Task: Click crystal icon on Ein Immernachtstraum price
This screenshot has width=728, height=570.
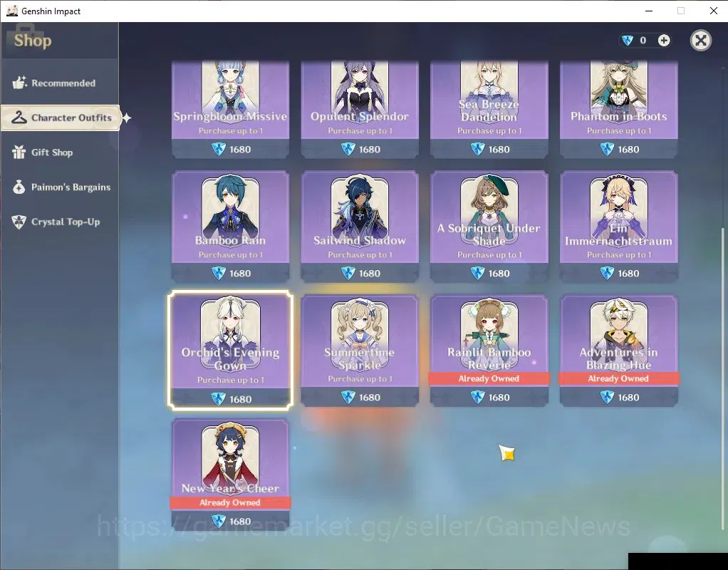Action: click(607, 273)
